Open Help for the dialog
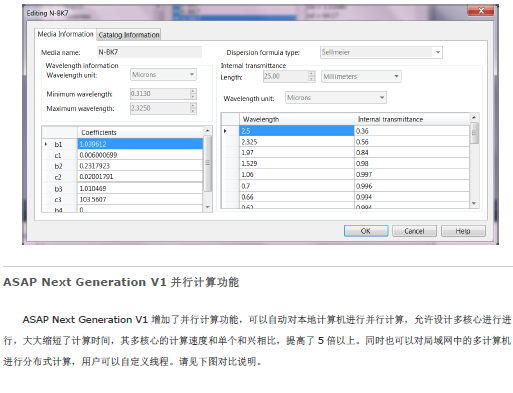513x393 pixels. coord(463,231)
